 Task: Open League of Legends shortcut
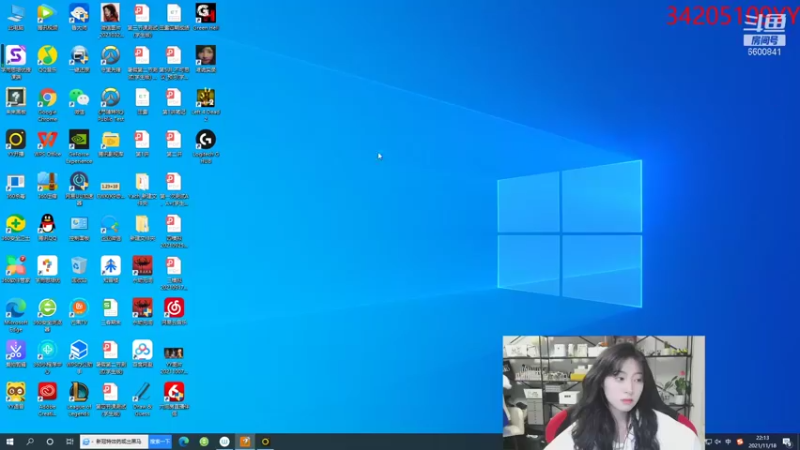point(79,399)
